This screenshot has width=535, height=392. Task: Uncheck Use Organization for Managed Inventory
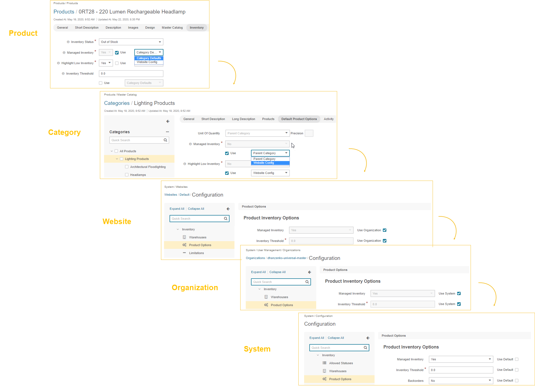click(385, 230)
